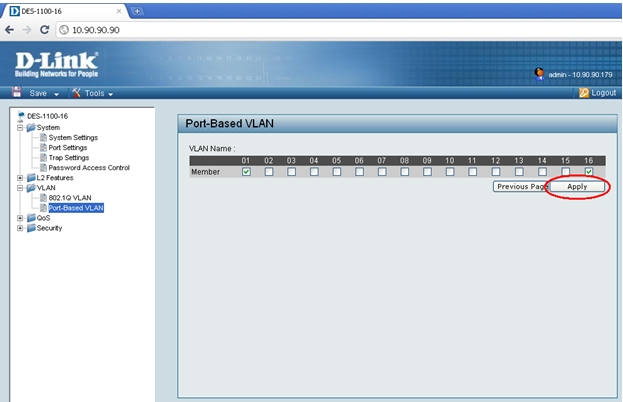The height and width of the screenshot is (402, 623).
Task: Click the Previous Page button
Action: 521,187
